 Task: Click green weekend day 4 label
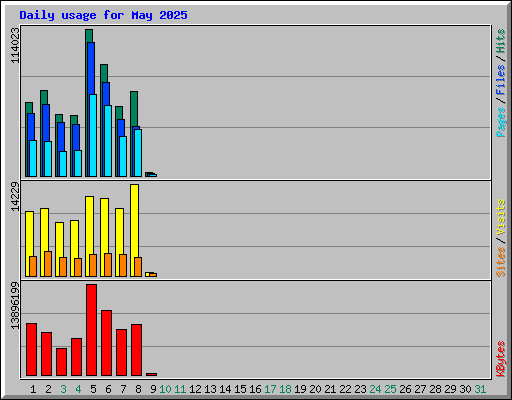click(78, 389)
